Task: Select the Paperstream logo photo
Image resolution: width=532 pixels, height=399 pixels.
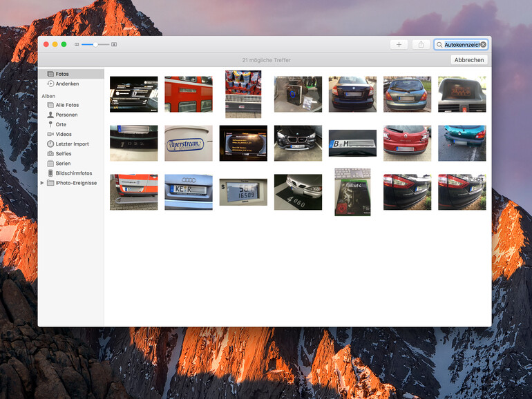Action: [189, 143]
